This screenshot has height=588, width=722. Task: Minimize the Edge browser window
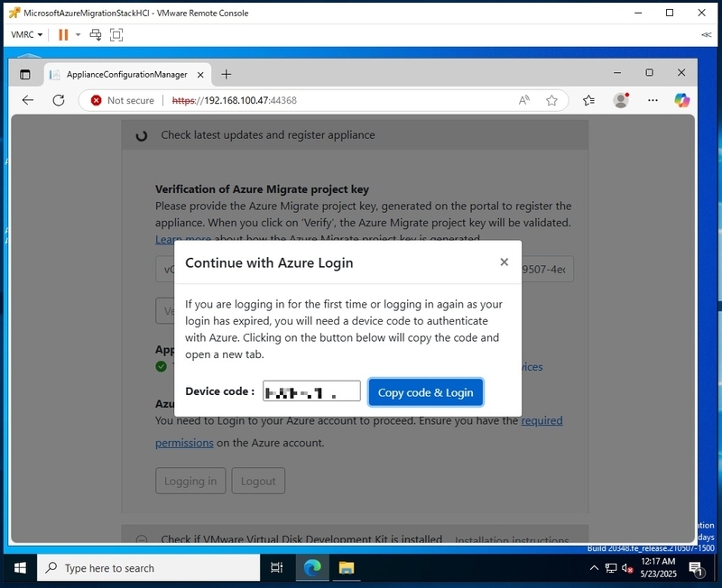click(x=617, y=72)
